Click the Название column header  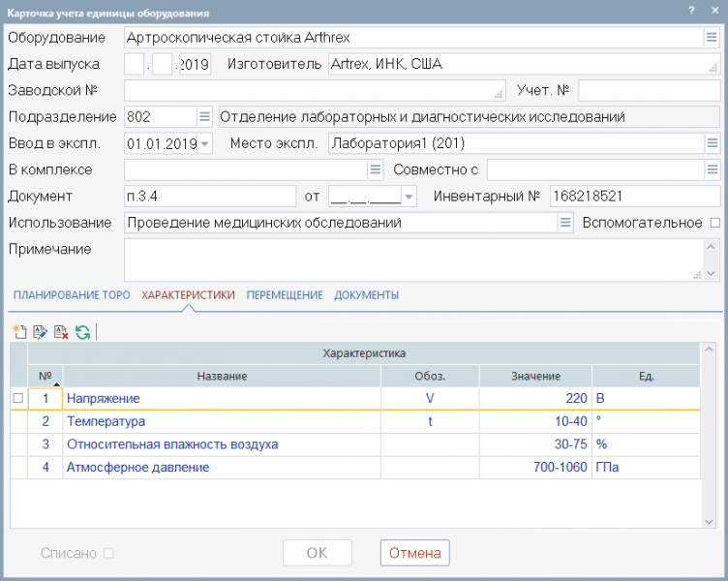[222, 376]
